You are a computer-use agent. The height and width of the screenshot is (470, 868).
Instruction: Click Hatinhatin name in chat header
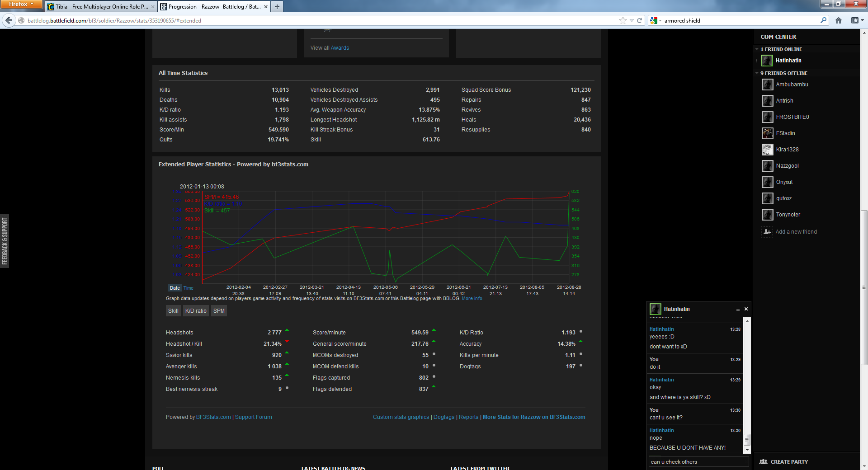[677, 309]
